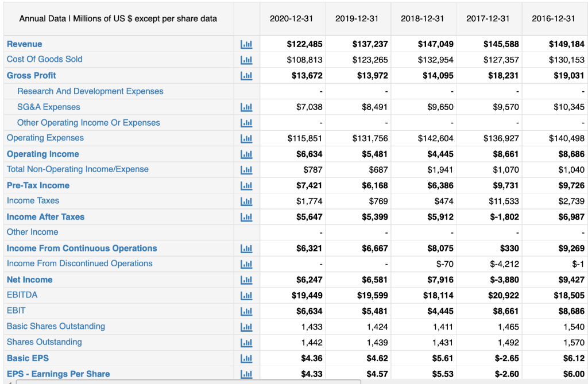Open the Revenue bar chart icon
588x384 pixels.
(246, 44)
